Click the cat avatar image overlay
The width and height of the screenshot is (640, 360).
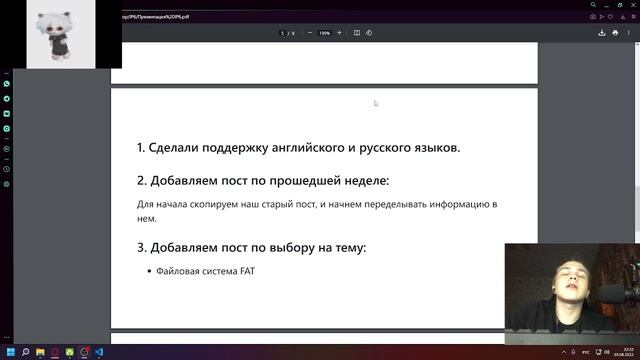61,34
